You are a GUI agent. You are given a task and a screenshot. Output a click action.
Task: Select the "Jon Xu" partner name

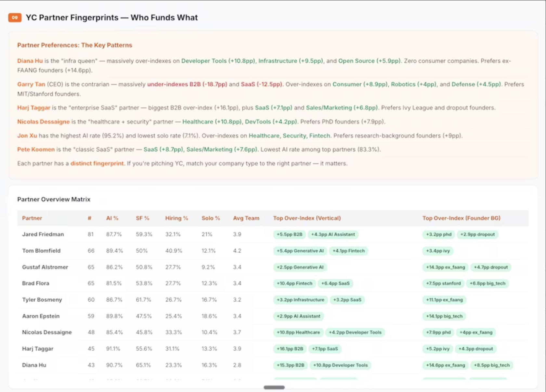click(27, 136)
